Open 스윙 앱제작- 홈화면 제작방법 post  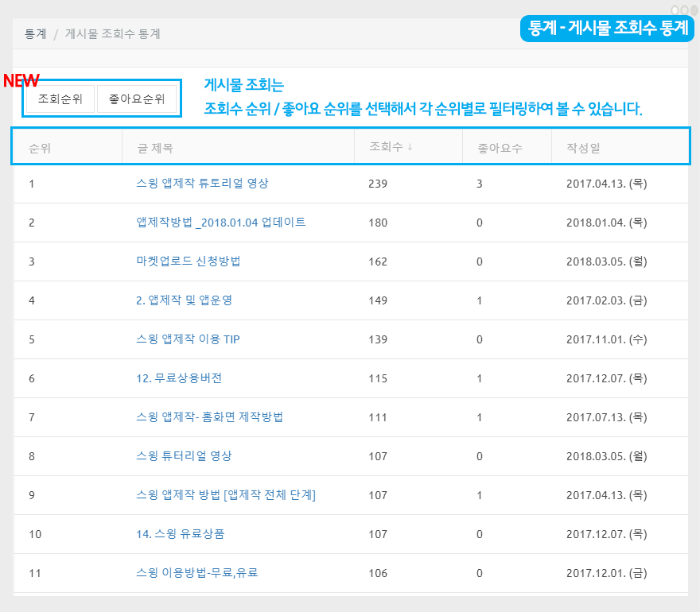click(209, 417)
